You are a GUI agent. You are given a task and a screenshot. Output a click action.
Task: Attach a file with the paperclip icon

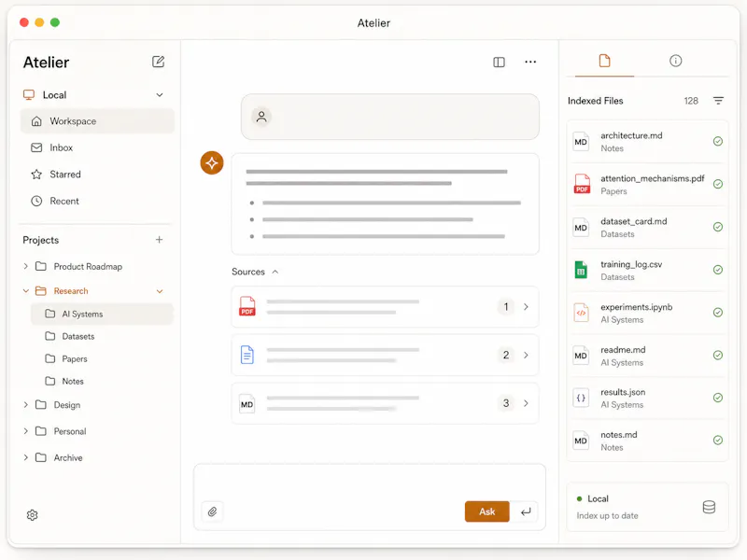(213, 511)
